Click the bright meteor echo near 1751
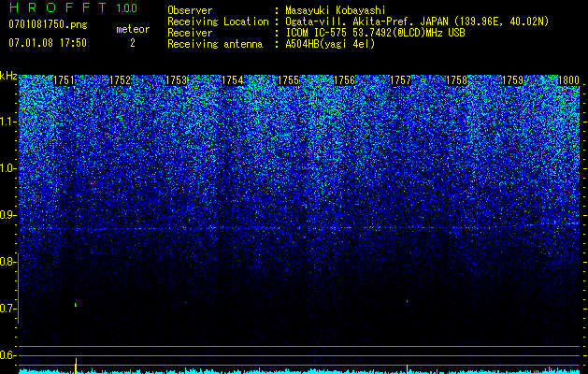Viewport: 588px width, 374px height. click(x=76, y=305)
